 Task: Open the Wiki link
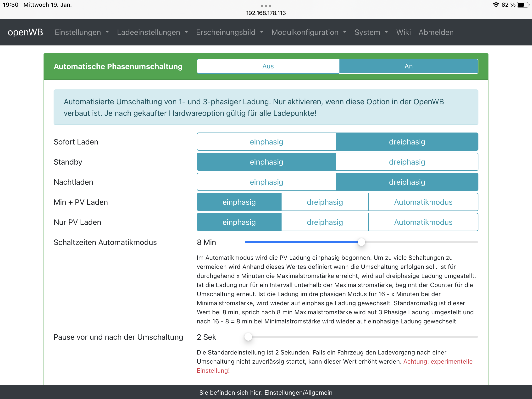(x=403, y=32)
